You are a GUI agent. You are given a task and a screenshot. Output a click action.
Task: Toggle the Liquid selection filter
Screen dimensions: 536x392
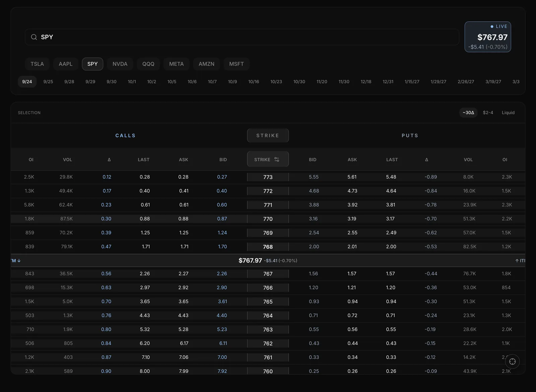click(x=508, y=113)
